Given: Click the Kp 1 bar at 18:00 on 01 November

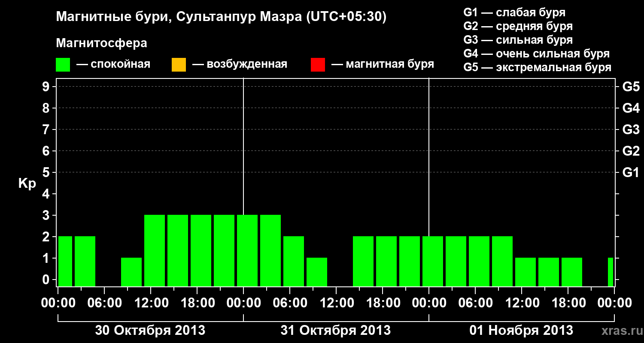Looking at the screenshot, I should (572, 272).
